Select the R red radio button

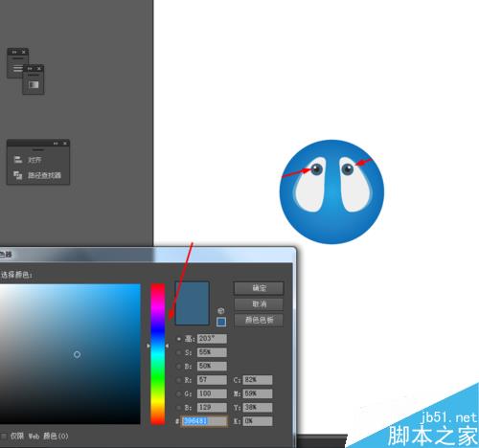point(179,380)
